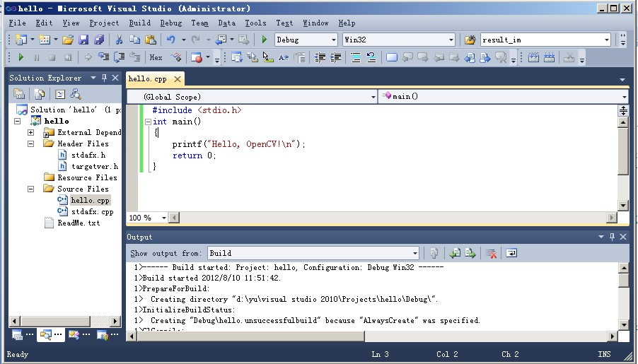Click the Paste clipboard icon
The height and width of the screenshot is (364, 638).
point(151,40)
